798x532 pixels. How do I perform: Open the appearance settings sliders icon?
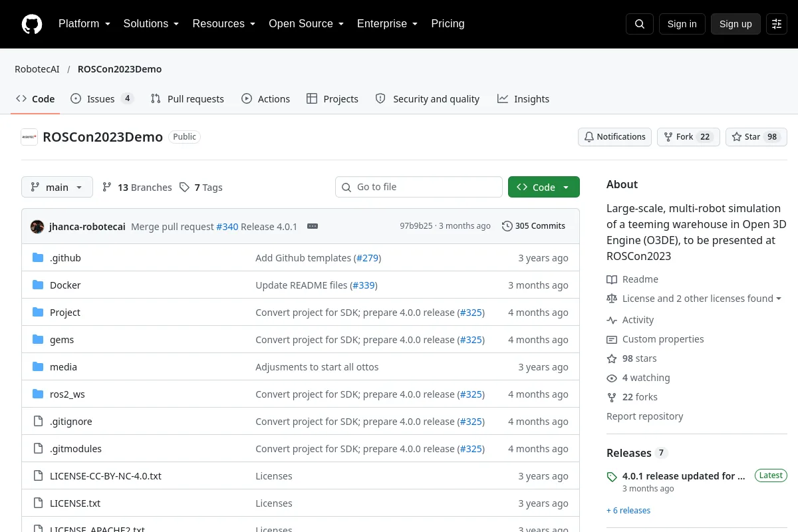pos(777,24)
